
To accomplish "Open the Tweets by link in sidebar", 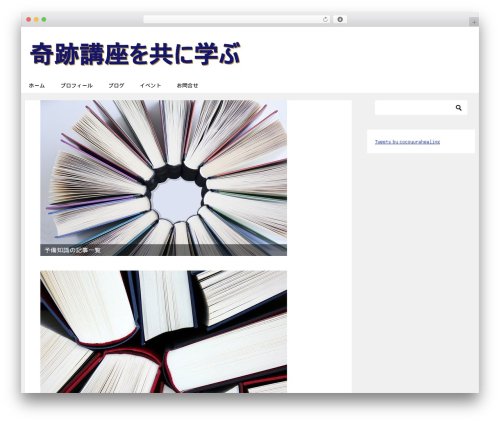I will click(x=407, y=142).
